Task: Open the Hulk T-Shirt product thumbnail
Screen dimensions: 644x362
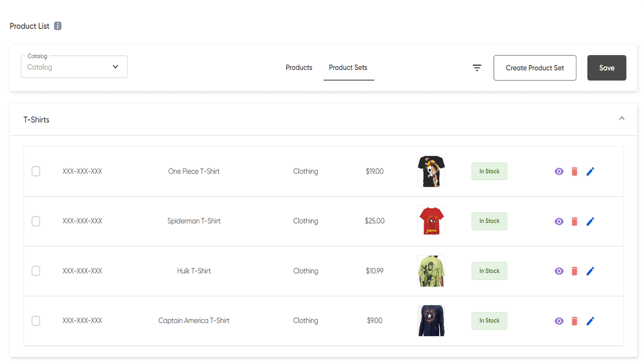Action: click(431, 271)
